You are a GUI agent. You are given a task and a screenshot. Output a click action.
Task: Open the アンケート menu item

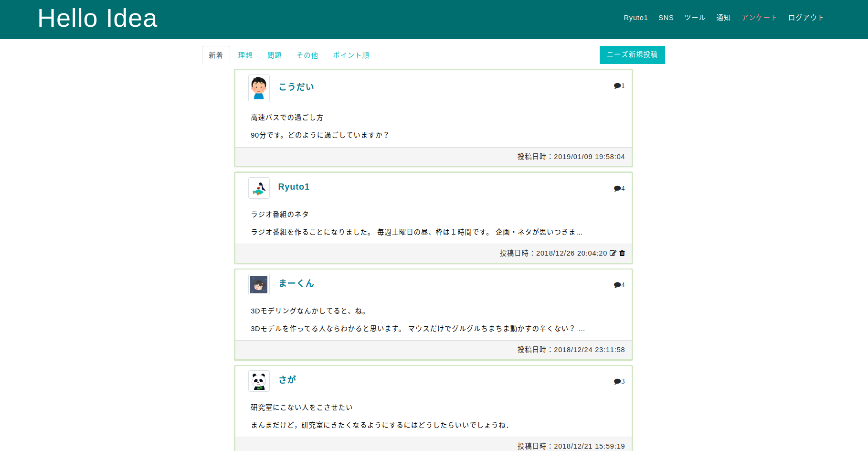point(759,17)
